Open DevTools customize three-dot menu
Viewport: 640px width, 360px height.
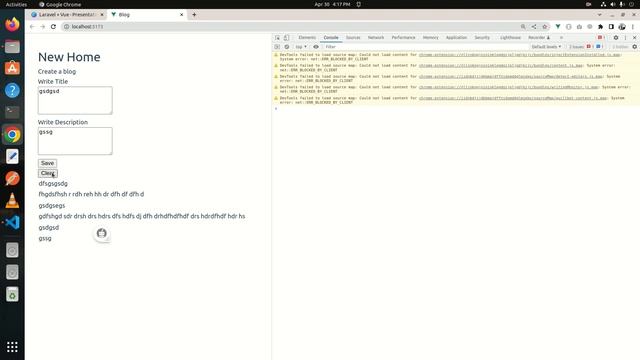625,38
